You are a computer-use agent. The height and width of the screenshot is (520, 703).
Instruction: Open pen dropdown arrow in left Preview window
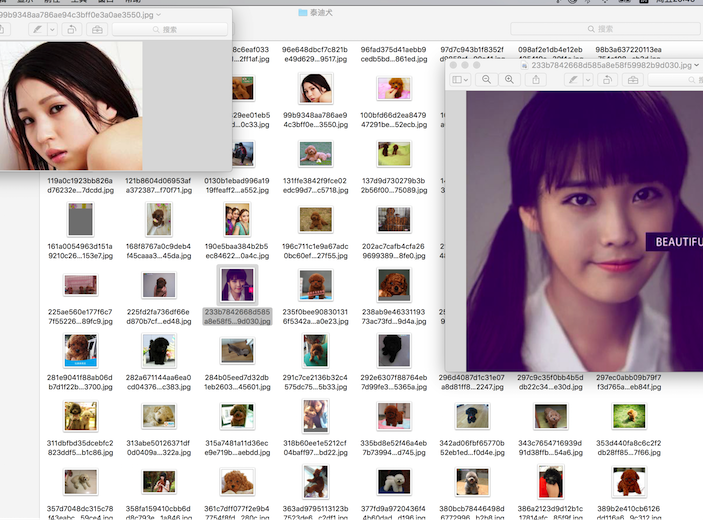52,30
